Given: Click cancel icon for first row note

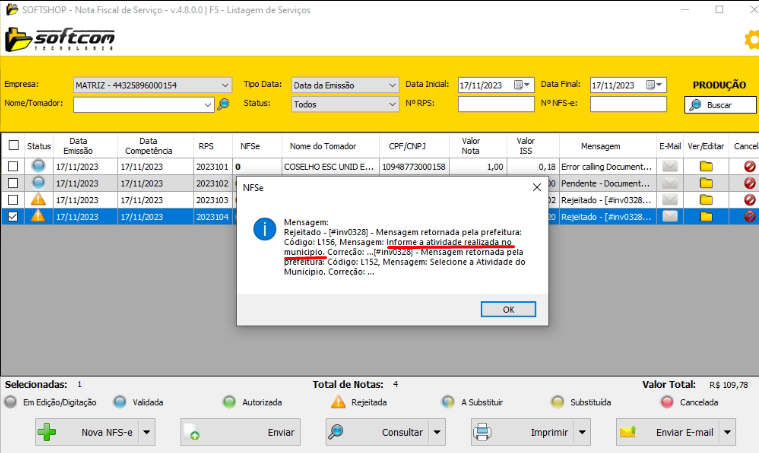Looking at the screenshot, I should point(749,166).
